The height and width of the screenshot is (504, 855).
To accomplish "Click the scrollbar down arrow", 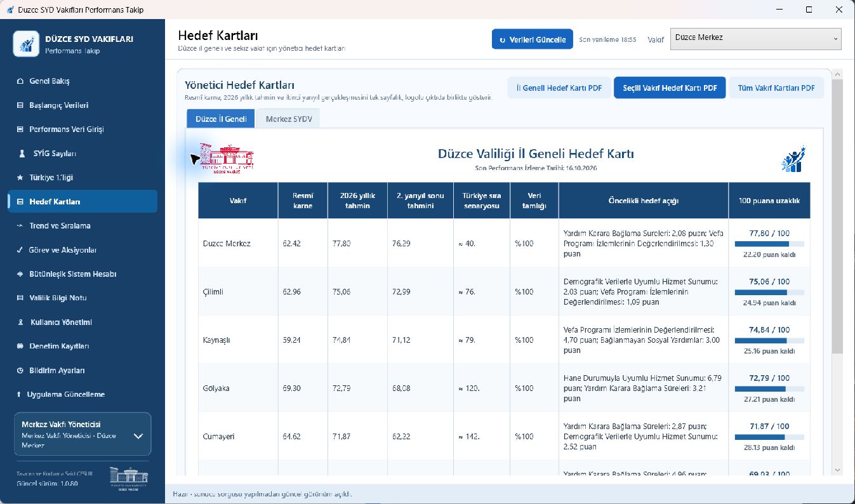I will (837, 470).
